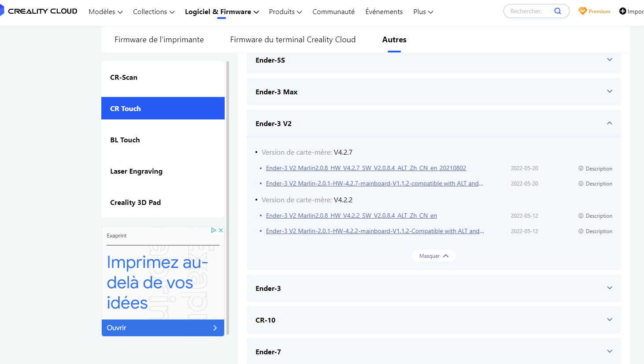
Task: Click the Exaprint ad headline text
Action: point(157,282)
